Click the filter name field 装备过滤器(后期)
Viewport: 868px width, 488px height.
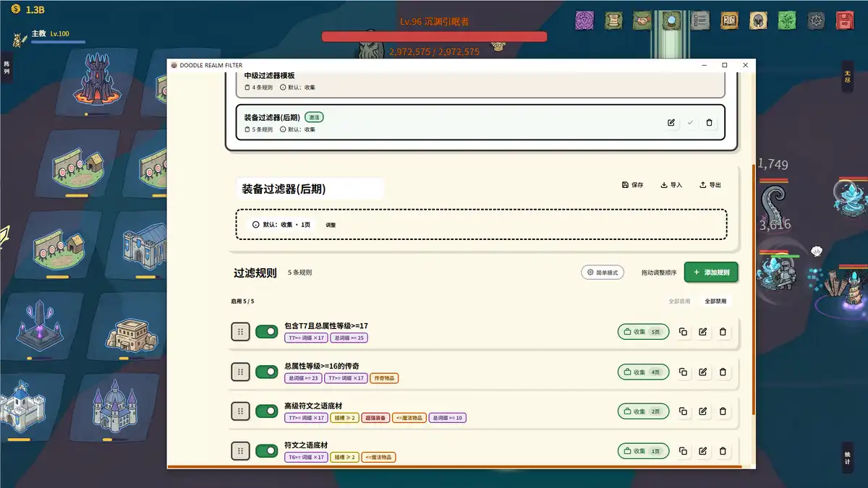pyautogui.click(x=310, y=189)
